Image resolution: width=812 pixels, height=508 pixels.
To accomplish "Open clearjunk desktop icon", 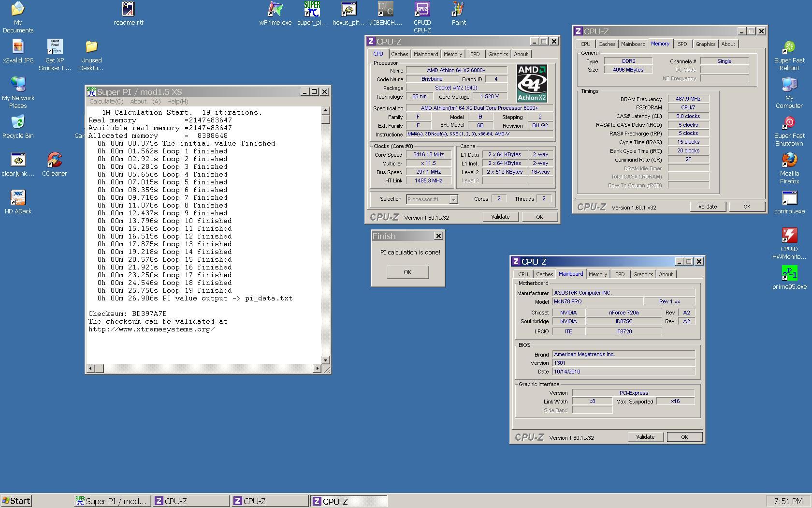I will (x=18, y=164).
